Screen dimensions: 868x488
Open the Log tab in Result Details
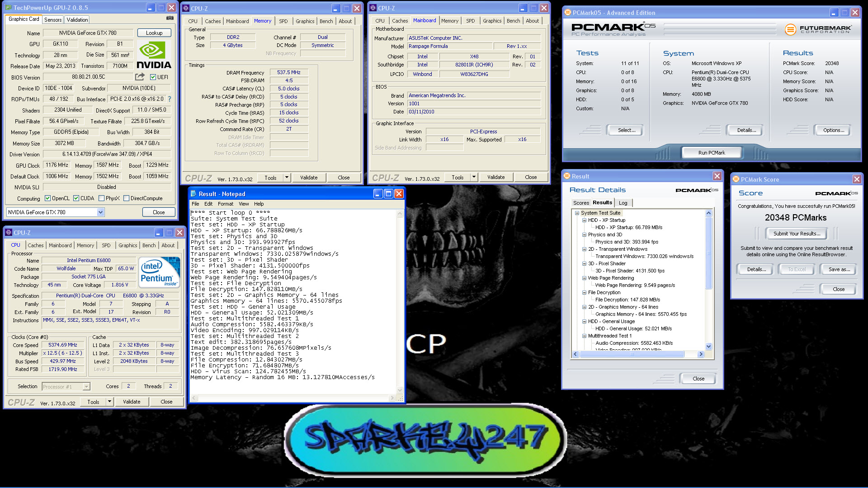[x=623, y=203]
